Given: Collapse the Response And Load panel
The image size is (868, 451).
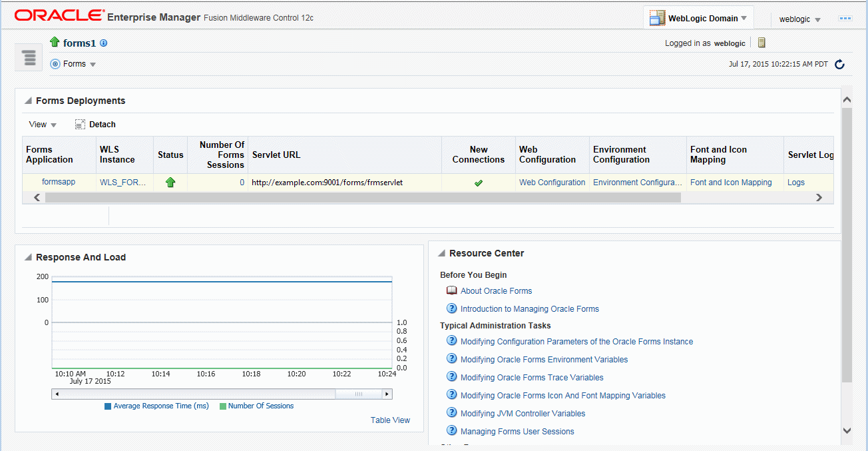Looking at the screenshot, I should click(x=28, y=258).
